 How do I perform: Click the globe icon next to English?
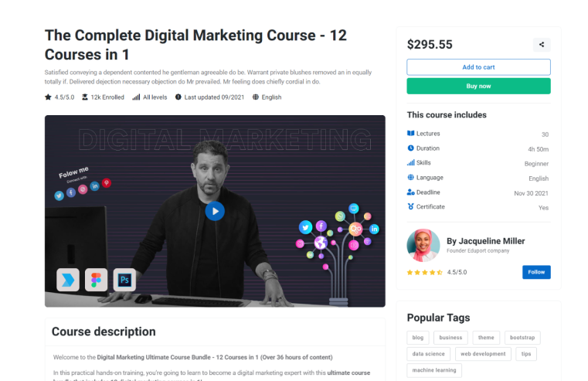(x=256, y=97)
